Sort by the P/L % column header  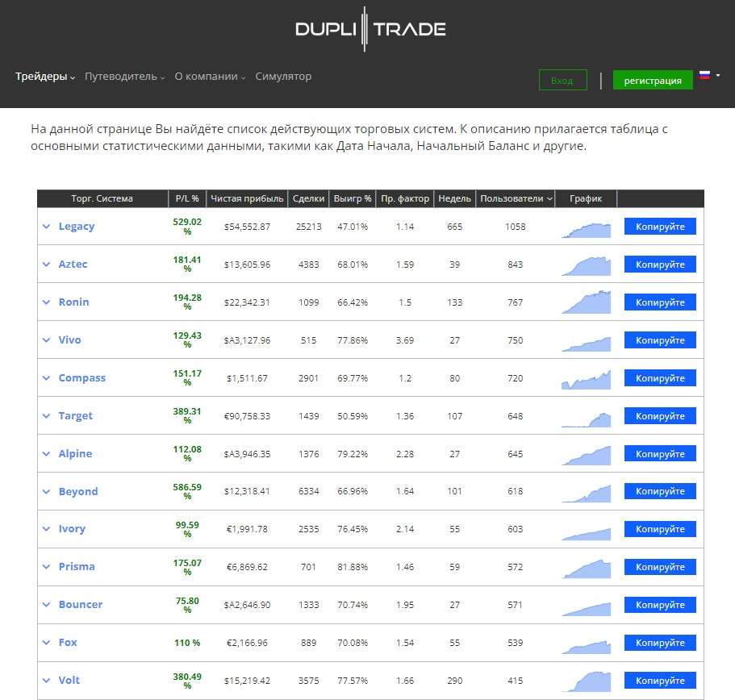pos(187,198)
